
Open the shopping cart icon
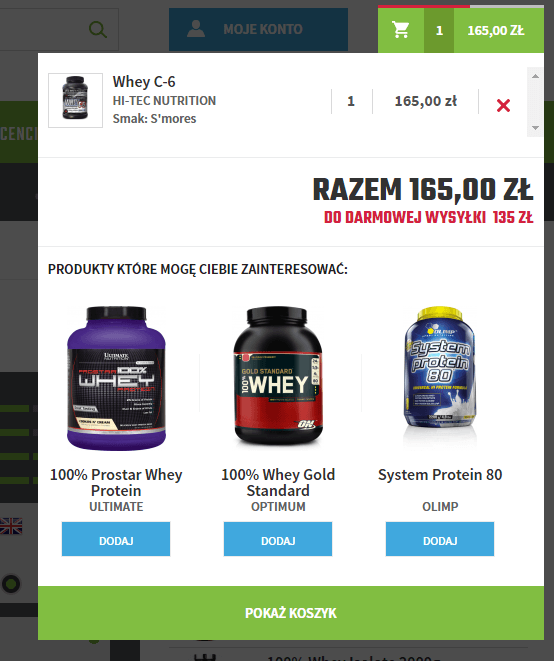(x=401, y=30)
